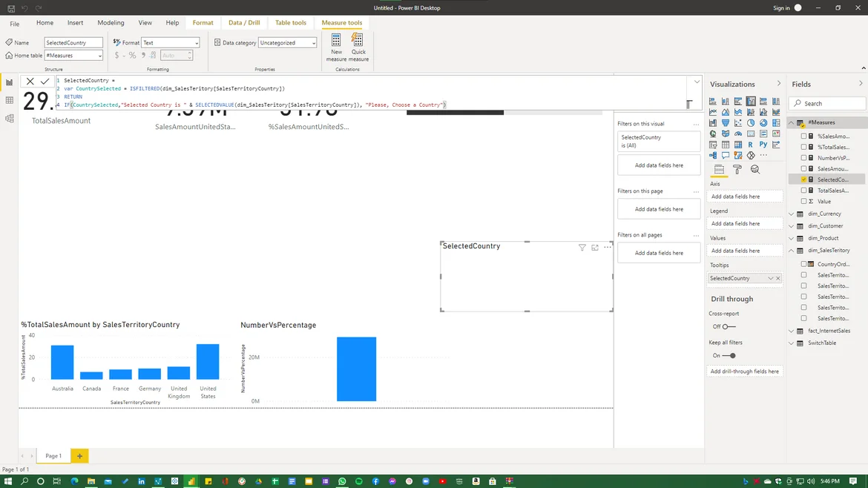Check the Value field checkbox
Viewport: 868px width, 488px height.
pos(803,201)
